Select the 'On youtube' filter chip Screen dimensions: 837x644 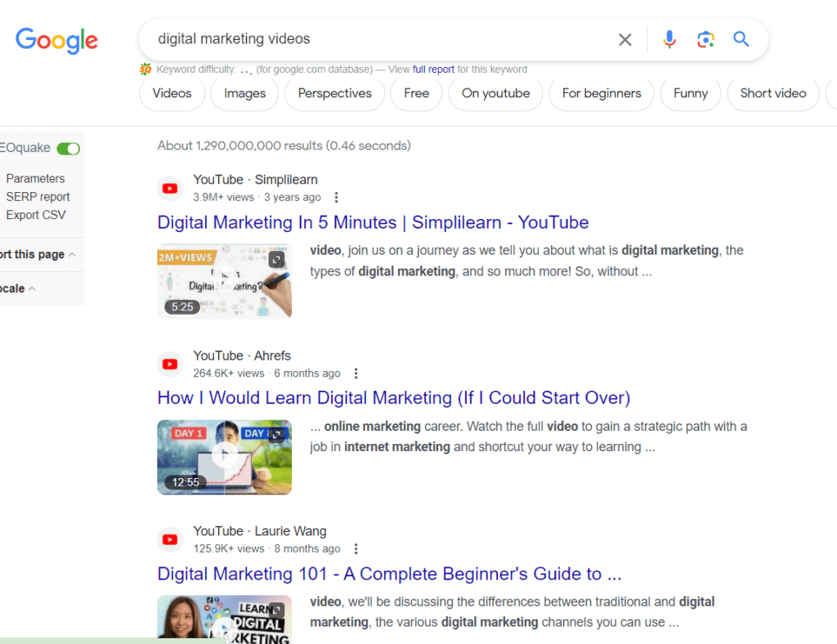tap(495, 93)
